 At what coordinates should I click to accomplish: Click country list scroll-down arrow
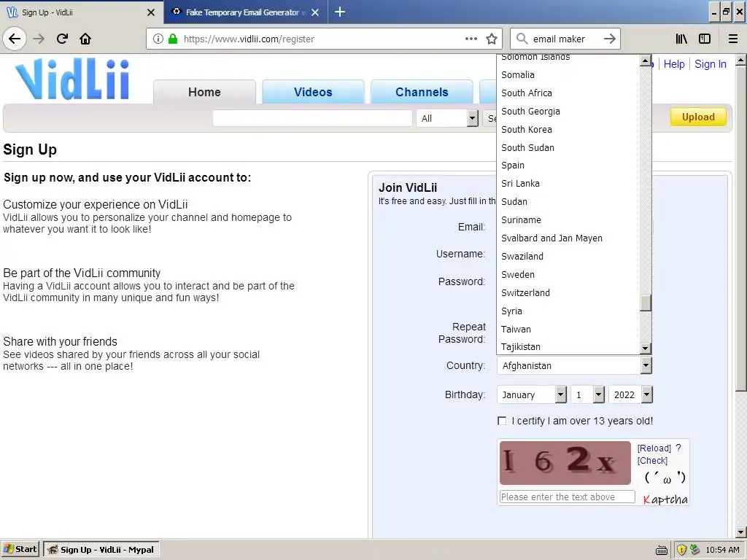point(646,349)
